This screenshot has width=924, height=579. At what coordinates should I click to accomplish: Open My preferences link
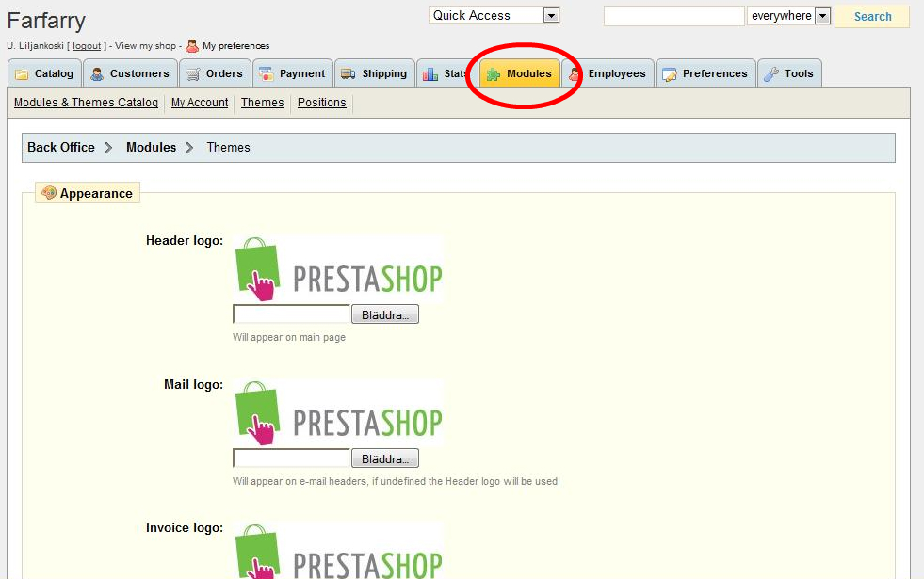[235, 46]
